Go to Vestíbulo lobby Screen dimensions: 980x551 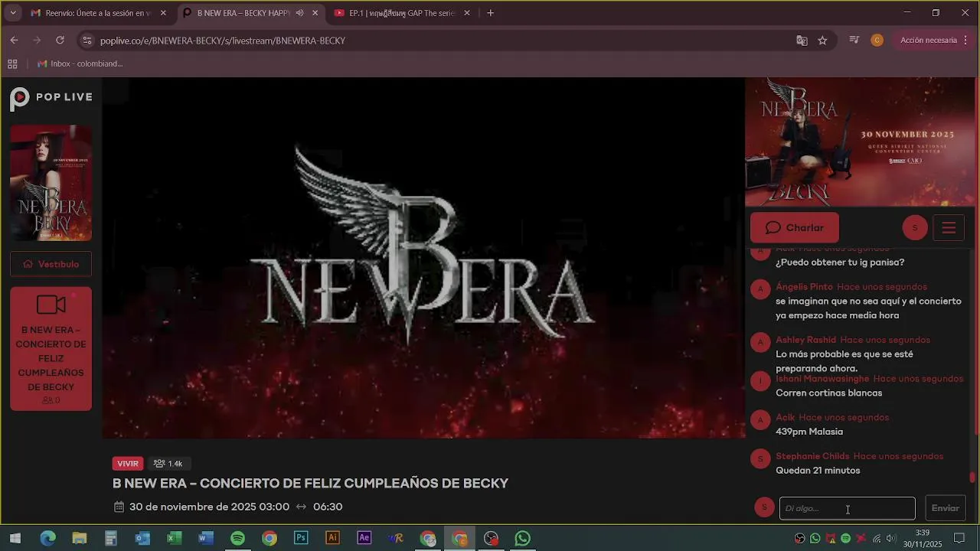coord(51,264)
